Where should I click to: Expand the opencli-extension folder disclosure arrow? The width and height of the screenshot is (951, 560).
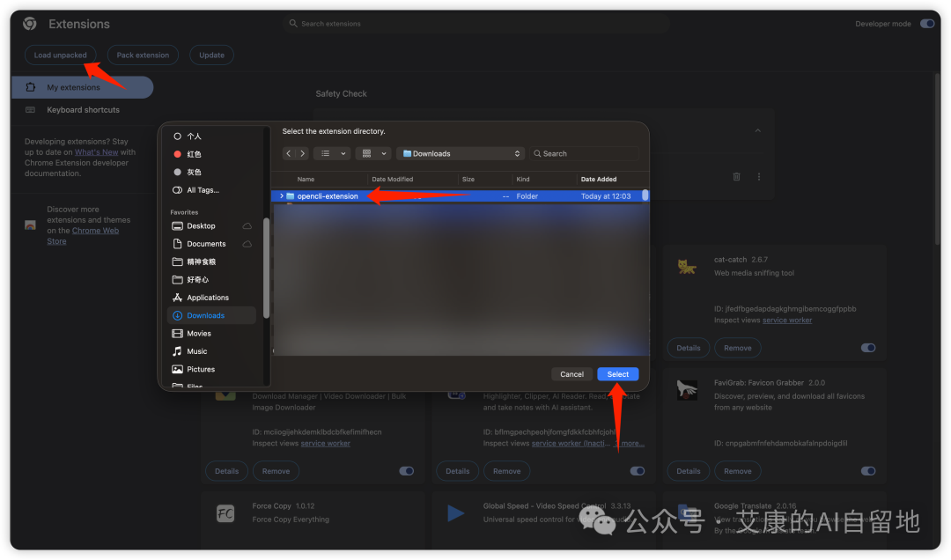pyautogui.click(x=282, y=196)
